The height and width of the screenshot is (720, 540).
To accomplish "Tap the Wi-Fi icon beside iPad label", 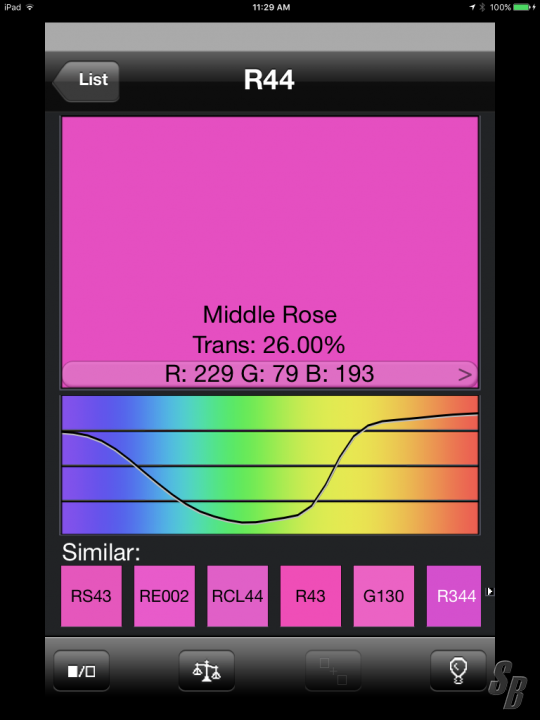I will [30, 7].
